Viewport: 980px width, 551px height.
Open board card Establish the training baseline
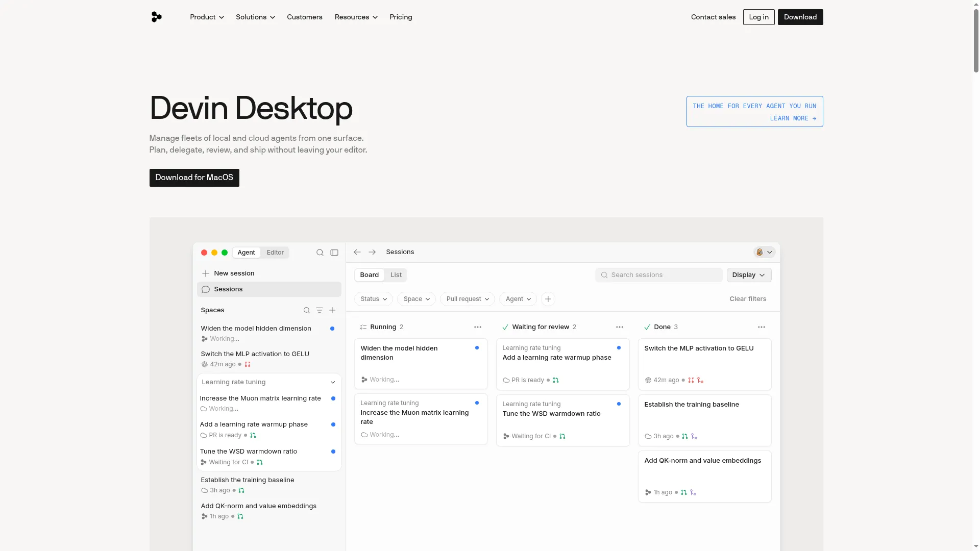[704, 420]
